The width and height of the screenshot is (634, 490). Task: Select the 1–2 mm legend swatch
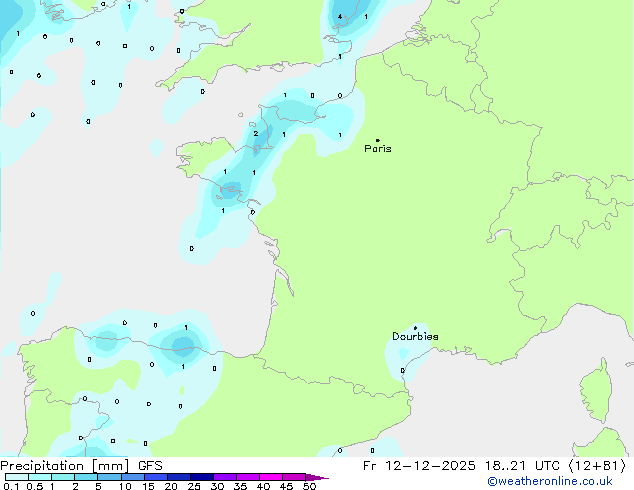coord(63,477)
